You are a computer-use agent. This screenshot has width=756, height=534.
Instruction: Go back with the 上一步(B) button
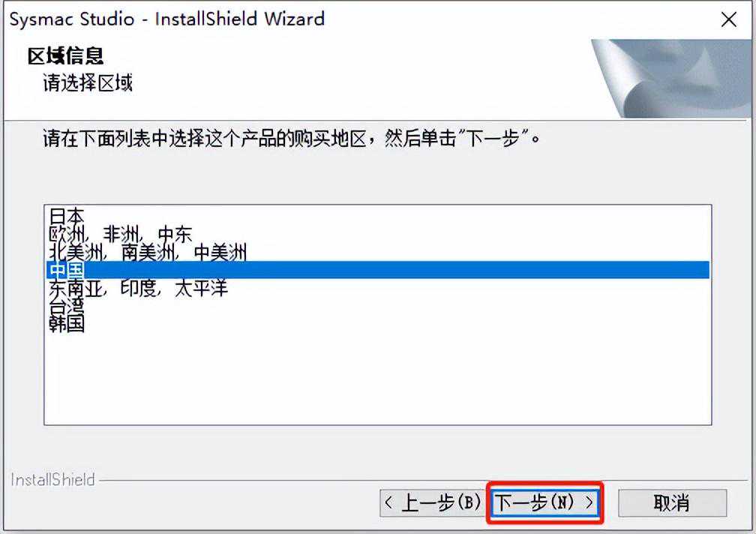tap(433, 503)
